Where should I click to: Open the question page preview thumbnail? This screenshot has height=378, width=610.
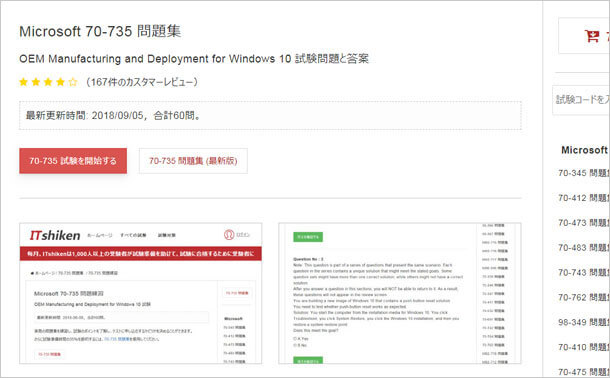click(400, 294)
